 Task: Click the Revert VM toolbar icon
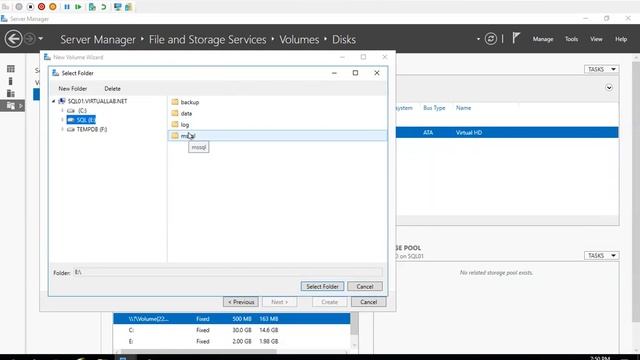104,7
